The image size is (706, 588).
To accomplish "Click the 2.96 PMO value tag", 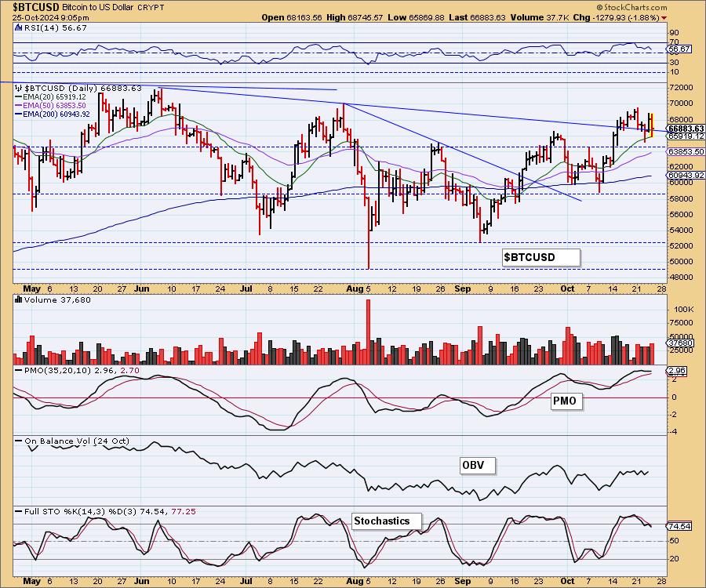I will 677,371.
